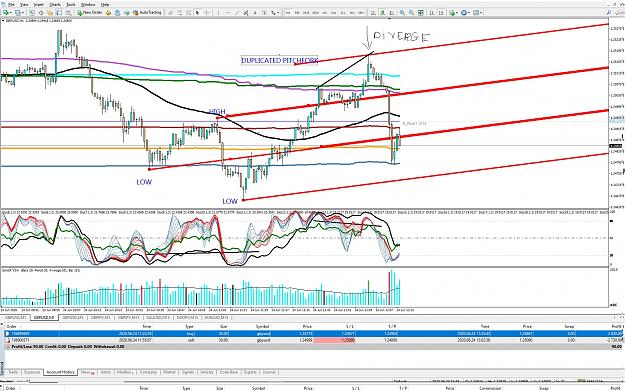Switch to the GBPUSD,M1 chart tab
625x391 pixels.
[x=15, y=318]
